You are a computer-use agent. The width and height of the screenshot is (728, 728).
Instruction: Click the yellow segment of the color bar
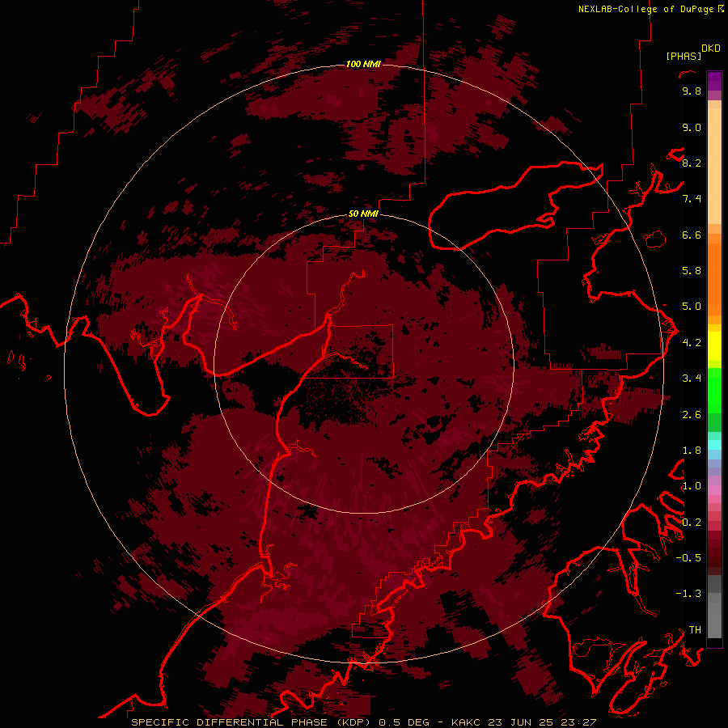click(714, 346)
